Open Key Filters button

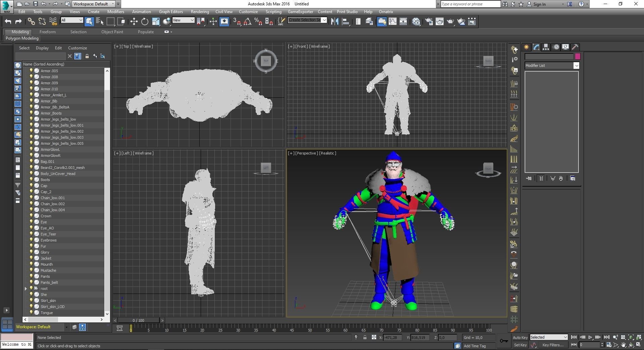click(x=553, y=345)
